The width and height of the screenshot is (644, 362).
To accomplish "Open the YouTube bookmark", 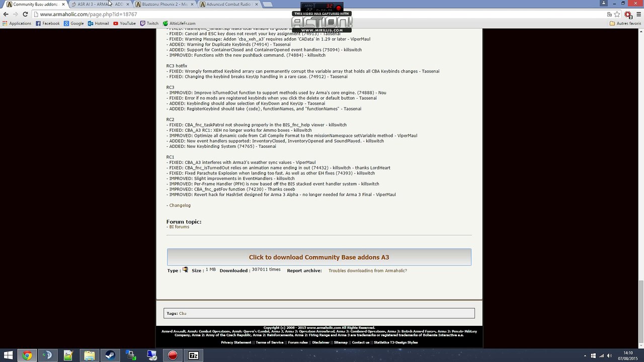I will 124,23.
